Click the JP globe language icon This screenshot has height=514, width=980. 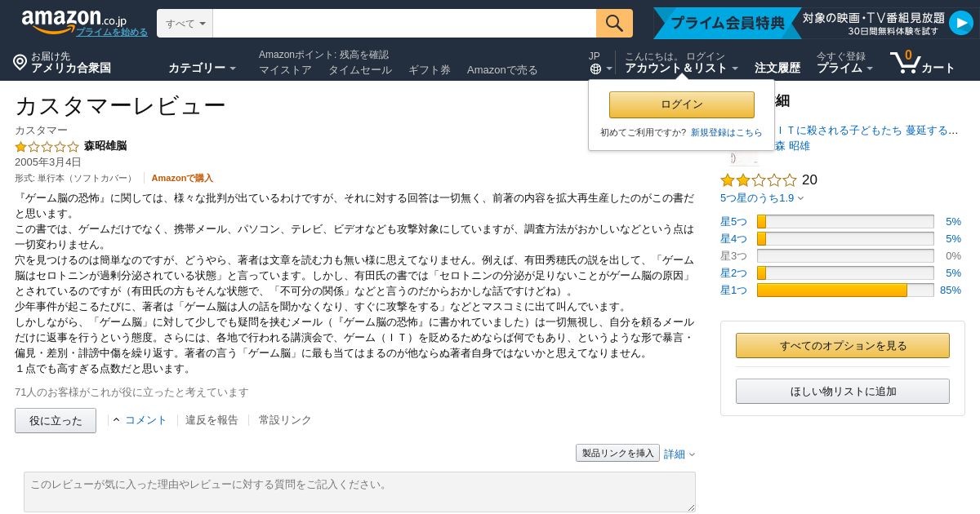tap(595, 69)
